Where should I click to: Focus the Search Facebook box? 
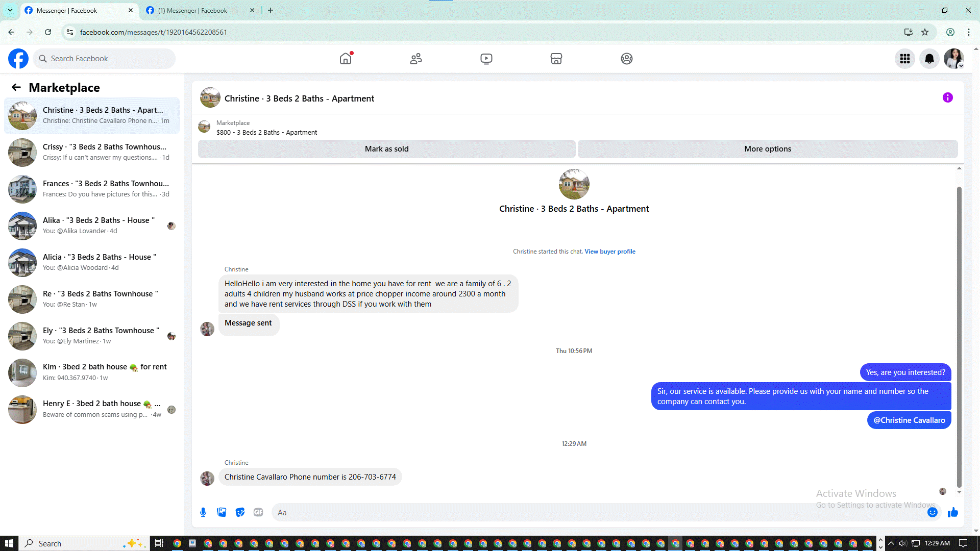pyautogui.click(x=104, y=59)
